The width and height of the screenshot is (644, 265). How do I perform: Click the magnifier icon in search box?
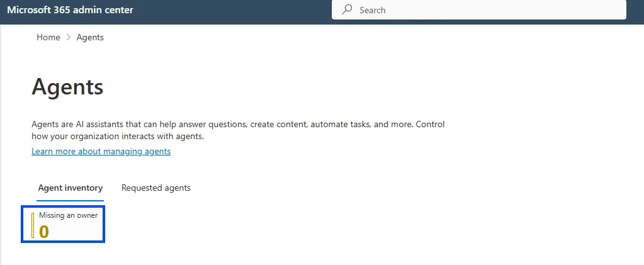pos(347,9)
